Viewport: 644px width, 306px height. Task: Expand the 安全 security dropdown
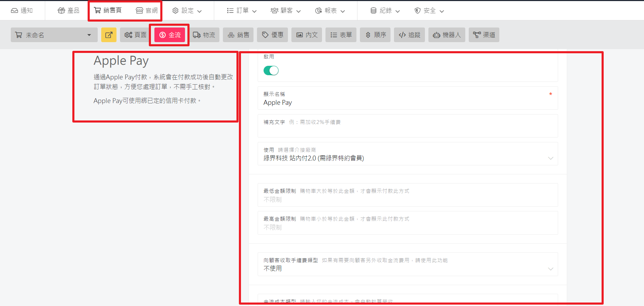click(429, 11)
